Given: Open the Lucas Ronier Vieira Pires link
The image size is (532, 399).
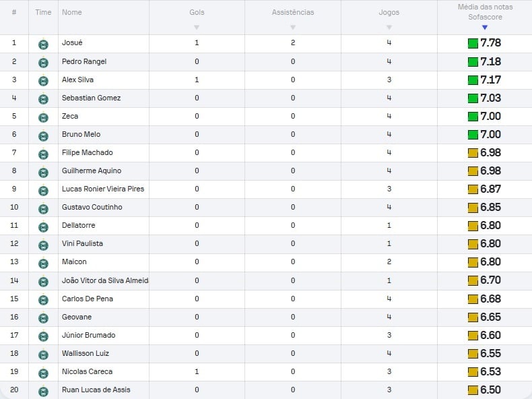Looking at the screenshot, I should click(x=103, y=189).
